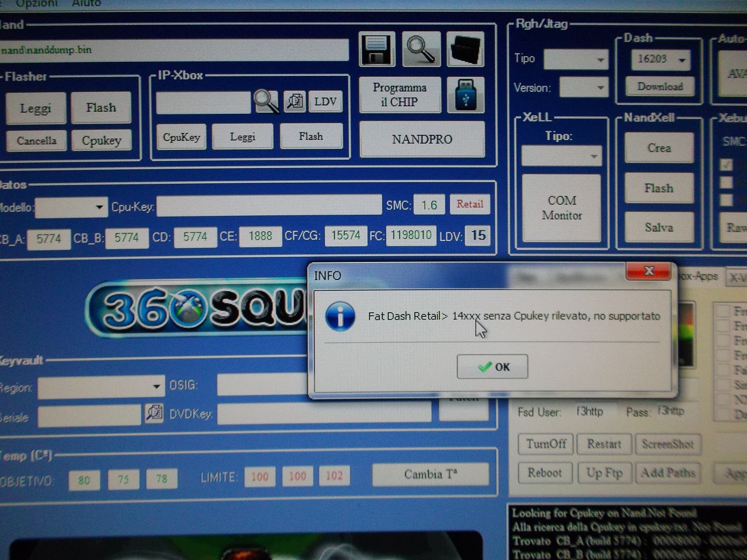This screenshot has height=560, width=747.
Task: Click the floppy disk save icon
Action: 376,49
